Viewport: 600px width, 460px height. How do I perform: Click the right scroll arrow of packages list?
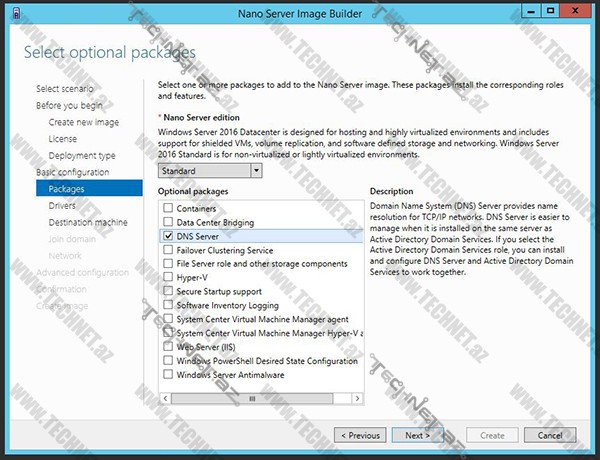(357, 398)
